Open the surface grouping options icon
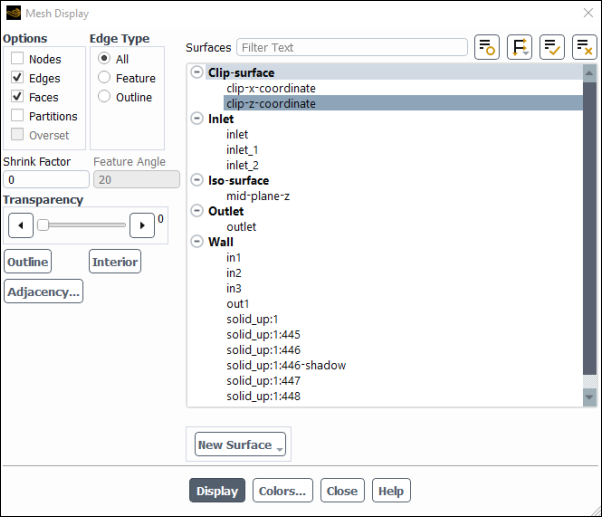The width and height of the screenshot is (602, 517). 519,47
